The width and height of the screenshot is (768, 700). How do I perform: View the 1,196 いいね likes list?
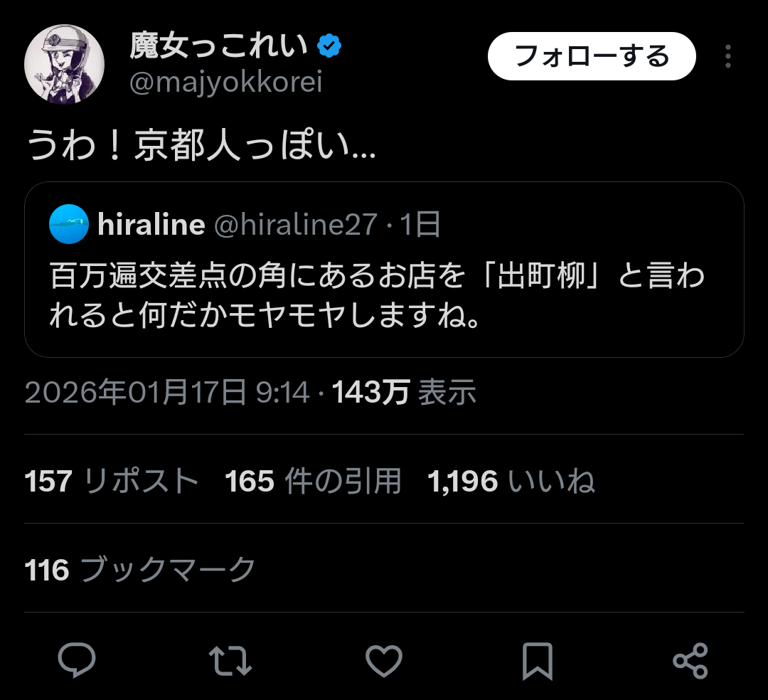tap(511, 482)
